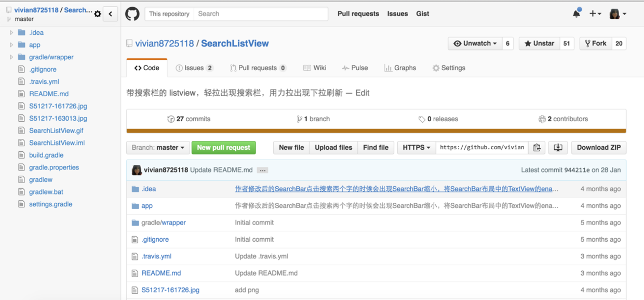Image resolution: width=644 pixels, height=300 pixels.
Task: Open the Pulse tab
Action: [x=355, y=68]
